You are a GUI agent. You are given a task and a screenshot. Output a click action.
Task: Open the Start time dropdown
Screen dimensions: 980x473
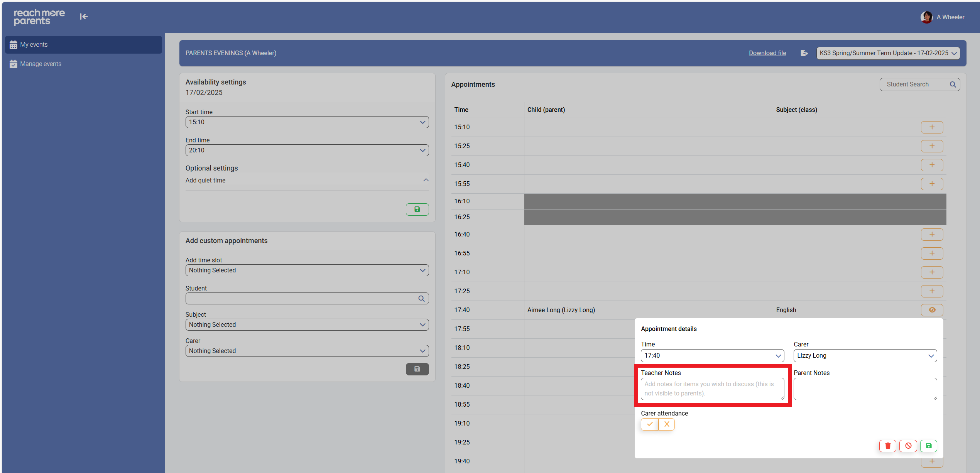[307, 122]
